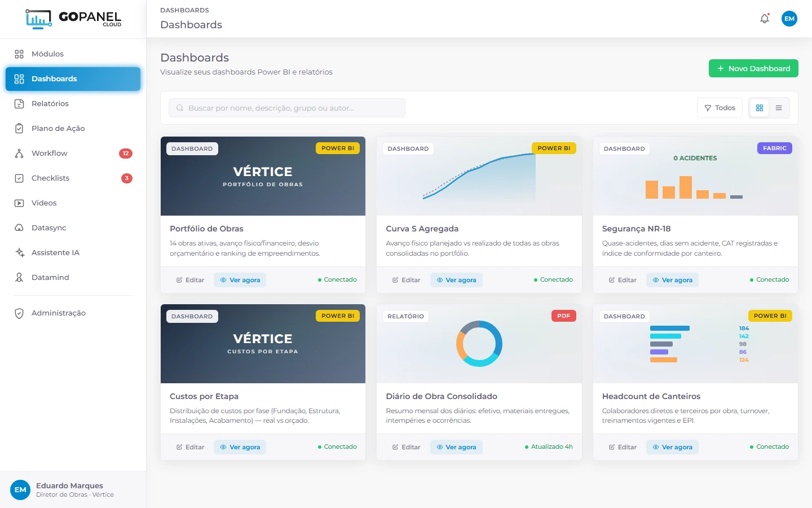The width and height of the screenshot is (812, 508).
Task: Click the Custos por Etapa title
Action: click(x=204, y=396)
